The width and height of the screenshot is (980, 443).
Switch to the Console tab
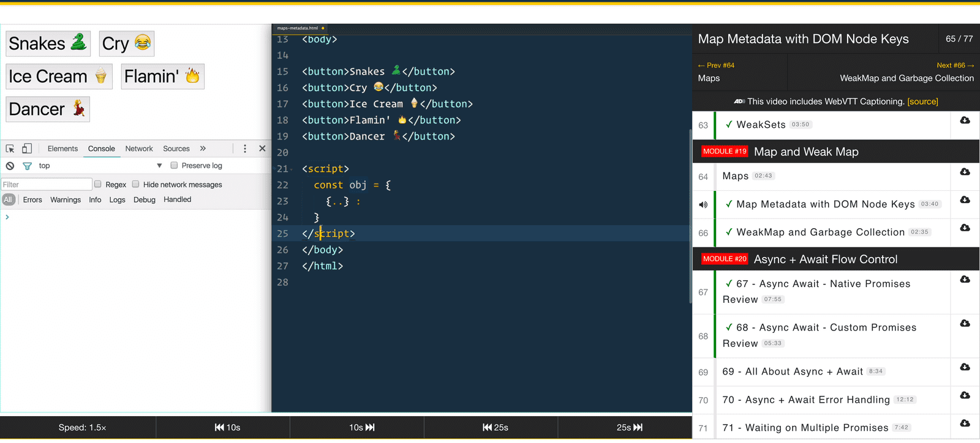(x=101, y=149)
